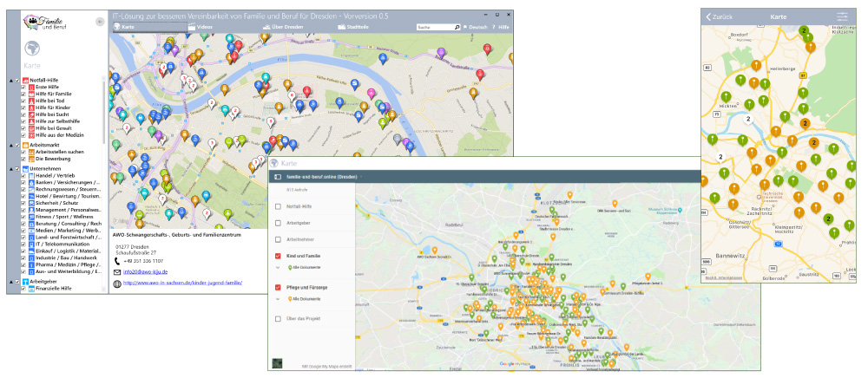
Task: Open filter settings icon in mobile view
Action: coord(842,16)
